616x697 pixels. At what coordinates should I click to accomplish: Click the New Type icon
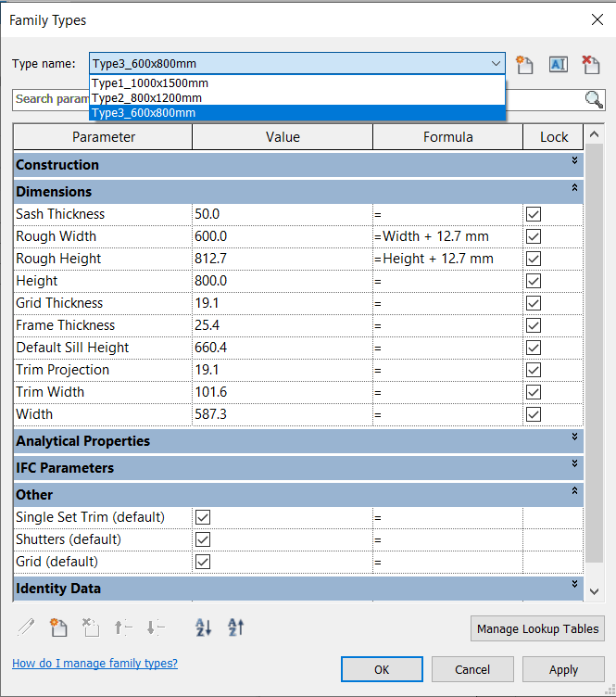525,64
